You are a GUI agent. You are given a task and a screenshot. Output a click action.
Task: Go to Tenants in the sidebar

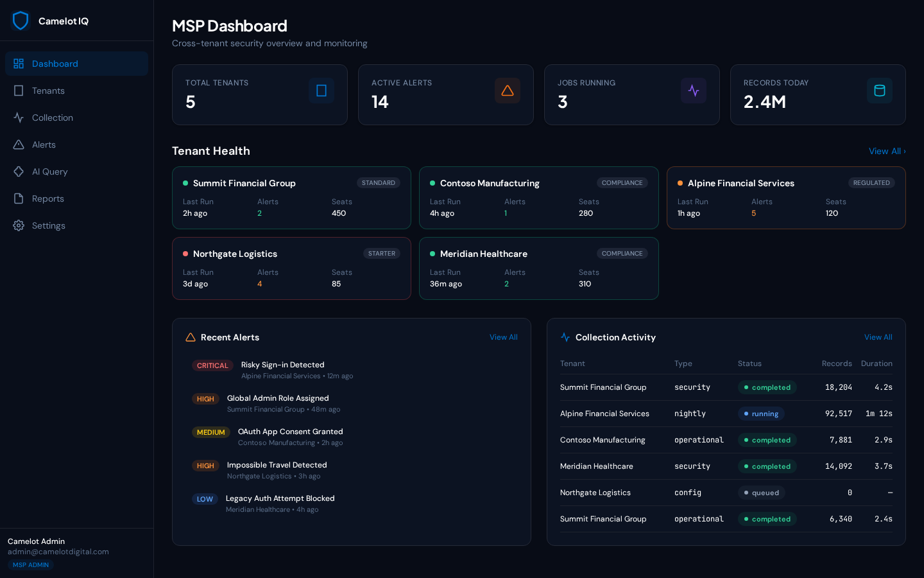click(x=76, y=91)
